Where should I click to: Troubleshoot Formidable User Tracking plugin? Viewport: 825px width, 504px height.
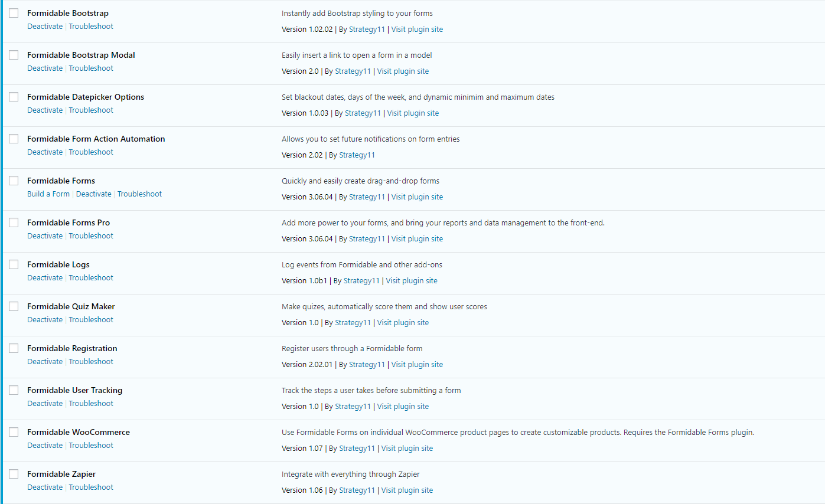click(91, 404)
